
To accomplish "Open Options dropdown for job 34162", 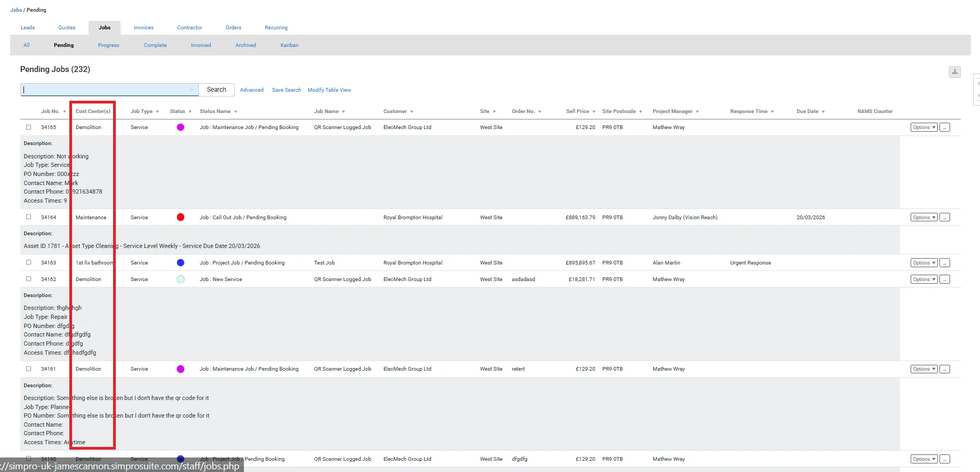I will click(x=924, y=279).
